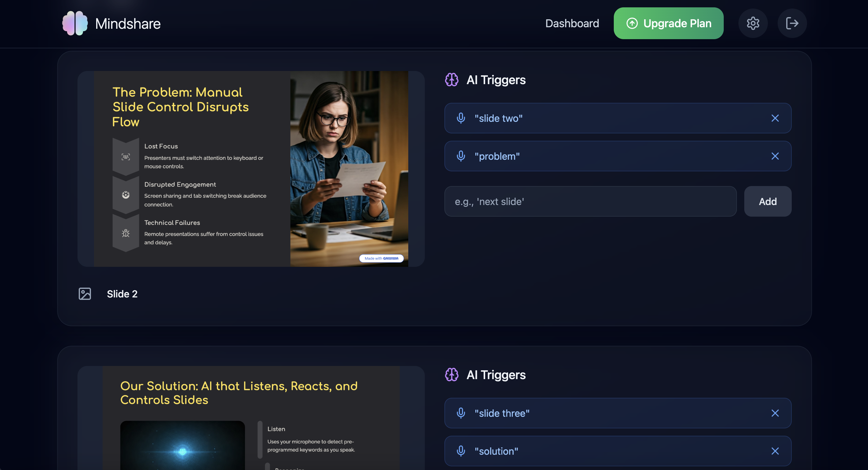Viewport: 868px width, 470px height.
Task: Click the brain icon next to first AI Triggers
Action: [451, 80]
